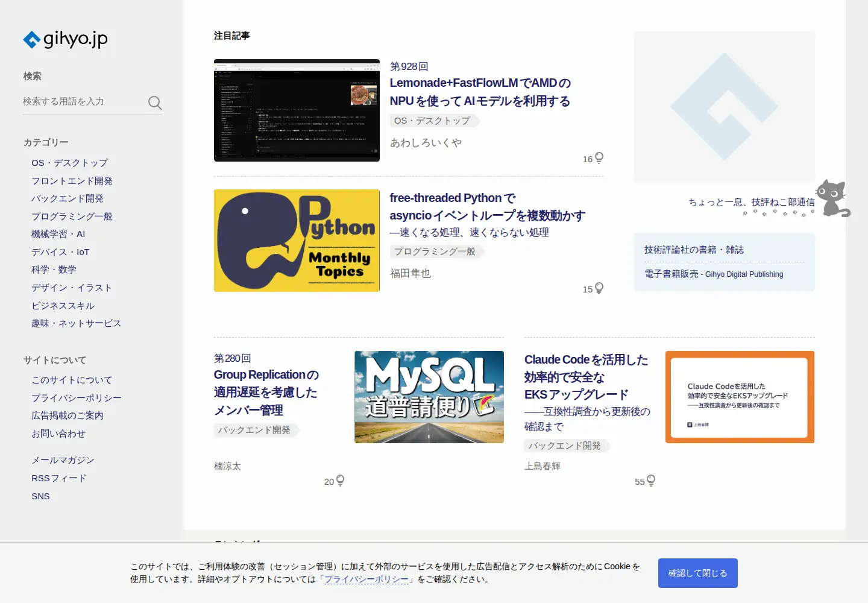Image resolution: width=868 pixels, height=603 pixels.
Task: Click MySQL道普請便り thumbnail
Action: [x=429, y=397]
